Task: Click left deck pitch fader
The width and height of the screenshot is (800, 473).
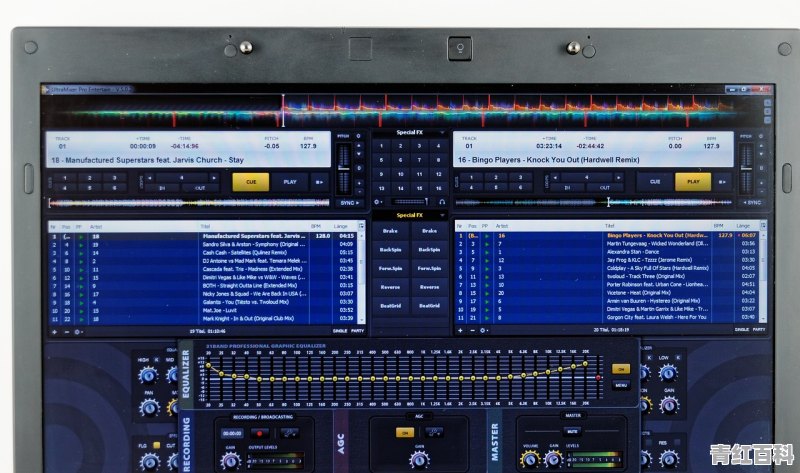Action: coord(344,169)
